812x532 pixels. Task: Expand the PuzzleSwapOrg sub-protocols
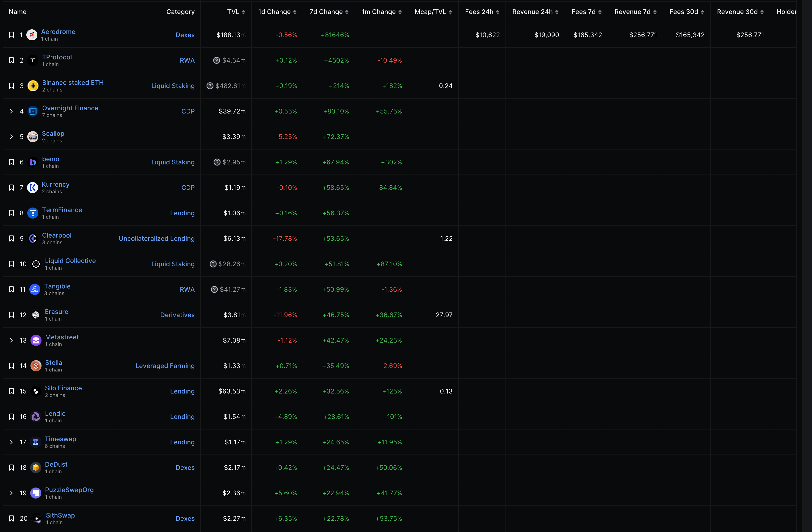[11, 493]
